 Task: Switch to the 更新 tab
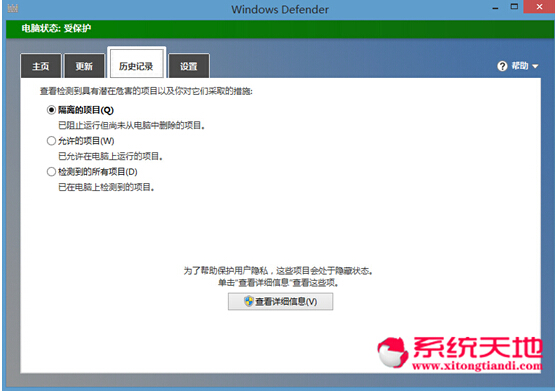coord(84,66)
